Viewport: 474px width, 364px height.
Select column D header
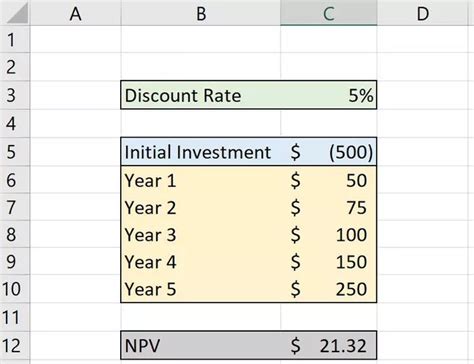tap(423, 13)
